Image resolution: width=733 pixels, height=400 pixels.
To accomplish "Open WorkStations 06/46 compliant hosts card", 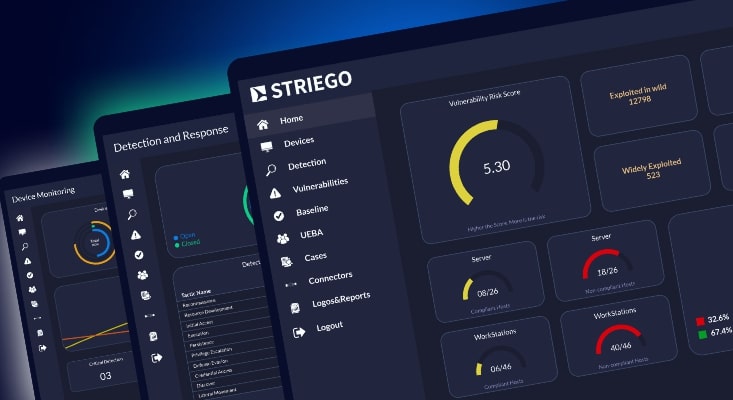I will tap(498, 357).
